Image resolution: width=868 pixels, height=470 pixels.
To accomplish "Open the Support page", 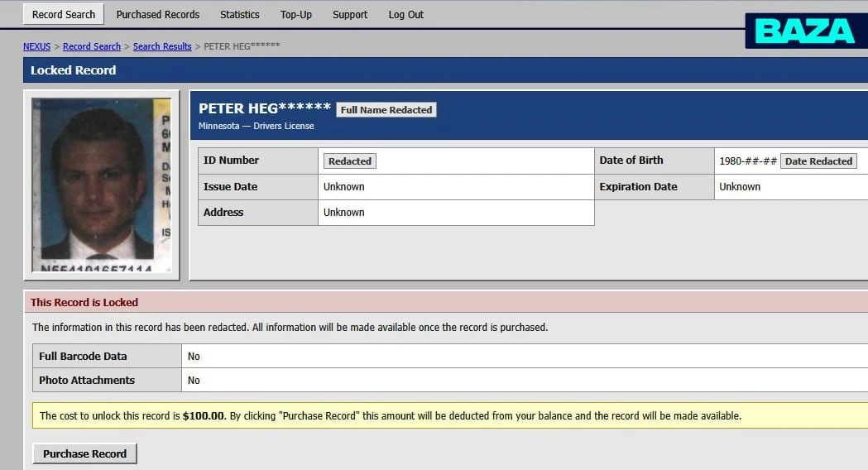I will (x=350, y=14).
